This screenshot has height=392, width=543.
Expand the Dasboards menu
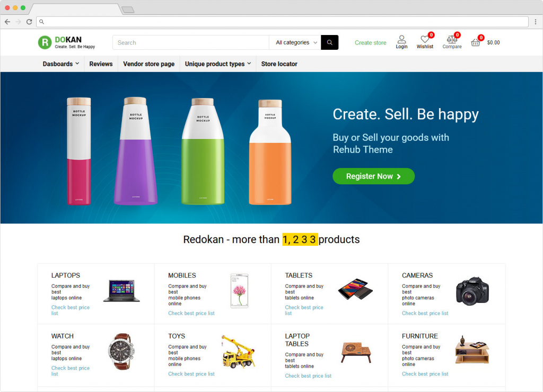click(x=61, y=64)
